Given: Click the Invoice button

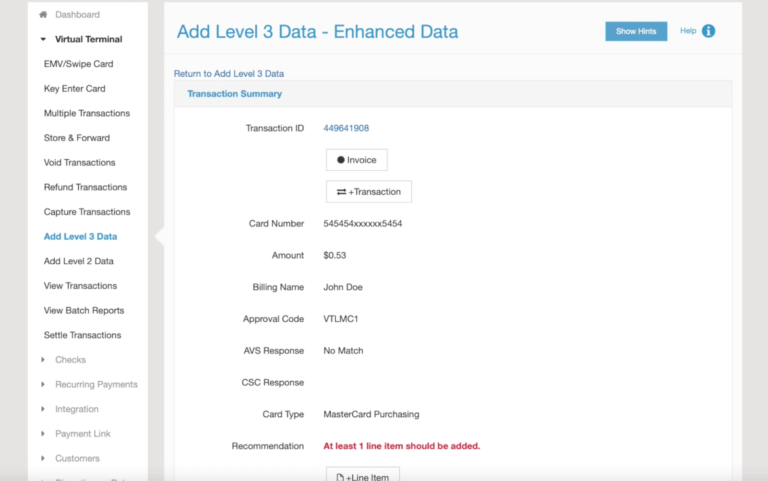Looking at the screenshot, I should tap(357, 160).
